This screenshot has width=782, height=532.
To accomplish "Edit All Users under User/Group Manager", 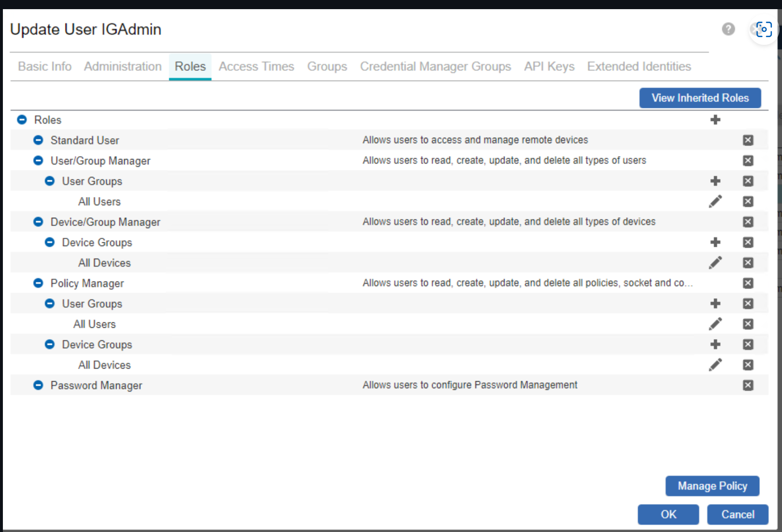I will 715,201.
